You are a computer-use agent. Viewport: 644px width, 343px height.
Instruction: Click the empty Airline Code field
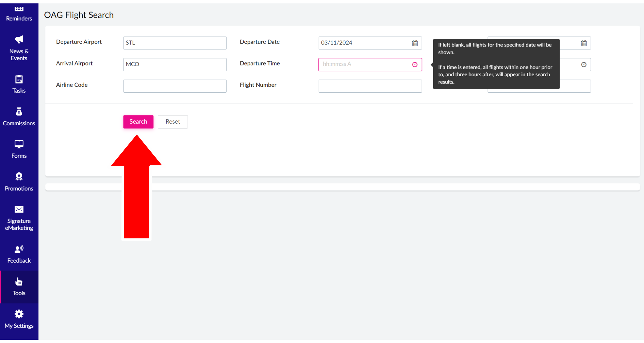[175, 86]
